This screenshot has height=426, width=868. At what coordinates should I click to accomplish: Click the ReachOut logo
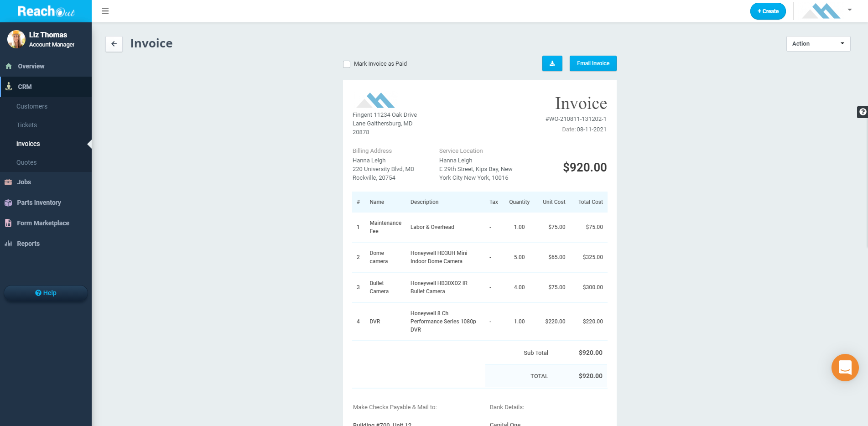[46, 11]
